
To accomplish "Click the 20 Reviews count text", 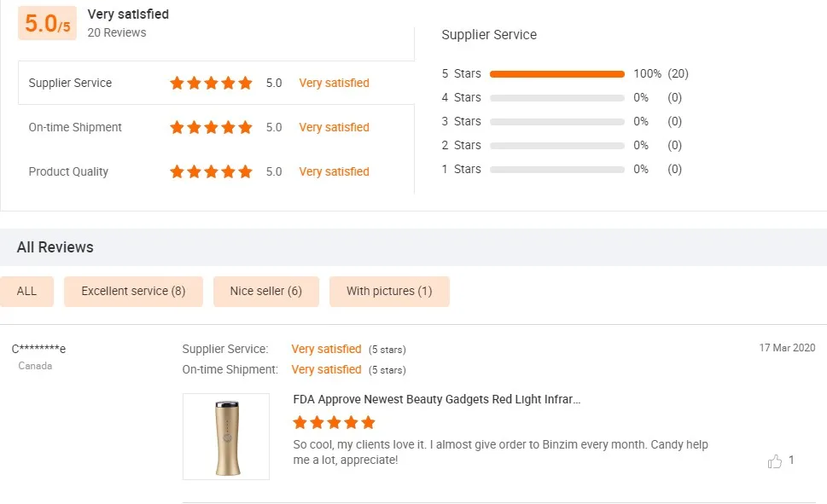I will (x=117, y=32).
